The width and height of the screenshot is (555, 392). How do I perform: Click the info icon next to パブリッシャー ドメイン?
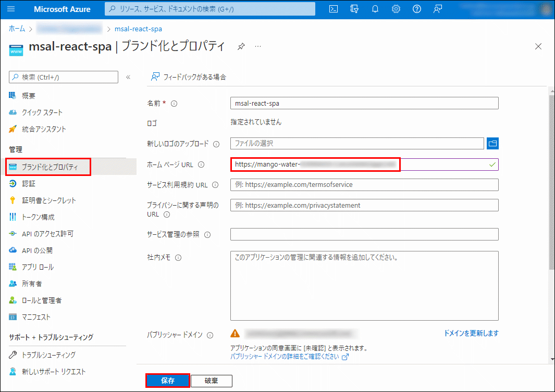[210, 335]
